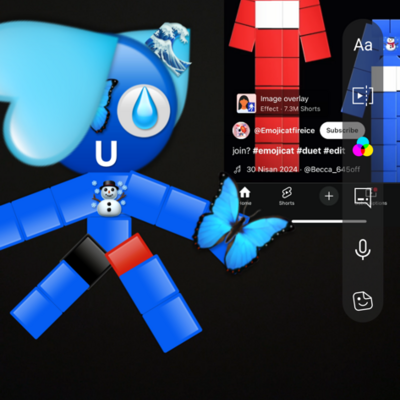Viewport: 400px width, 400px height.
Task: Open the color filters circles icon
Action: pos(363,147)
